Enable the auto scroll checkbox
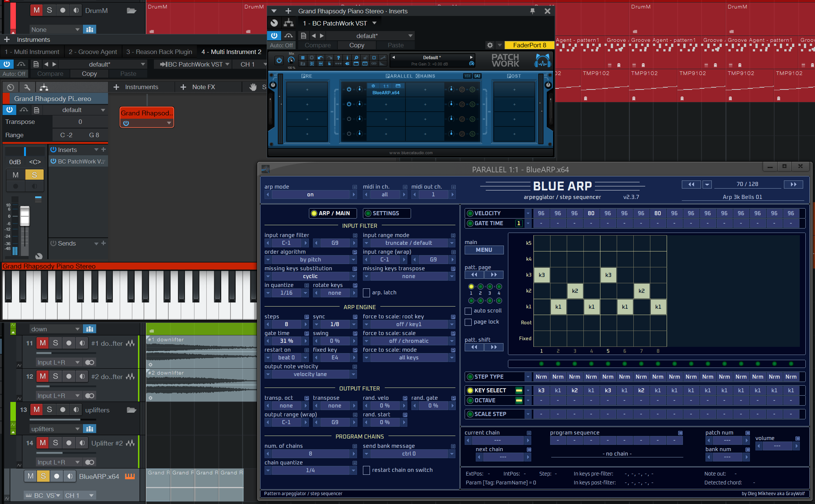 (468, 311)
